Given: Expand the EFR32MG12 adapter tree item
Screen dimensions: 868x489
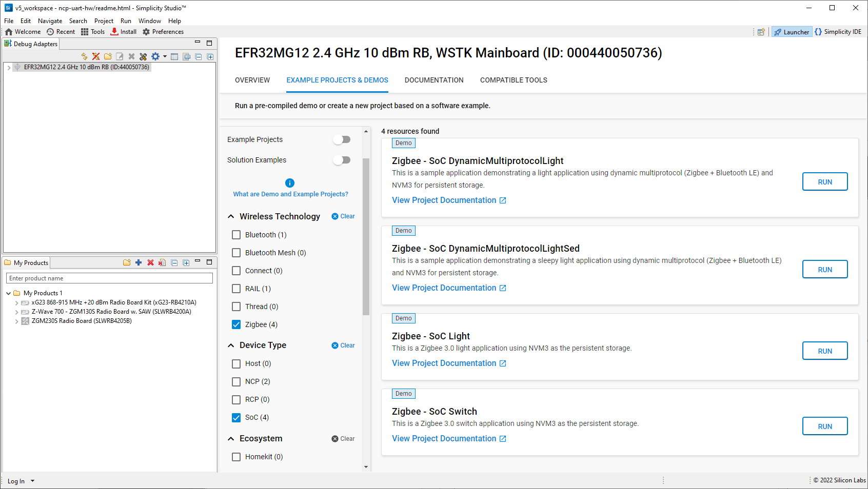Looking at the screenshot, I should pyautogui.click(x=8, y=67).
